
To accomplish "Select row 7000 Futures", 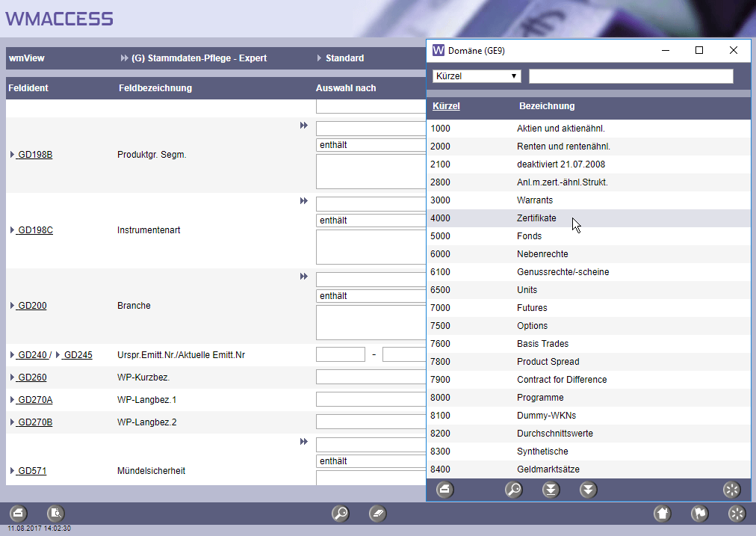I will pyautogui.click(x=589, y=308).
